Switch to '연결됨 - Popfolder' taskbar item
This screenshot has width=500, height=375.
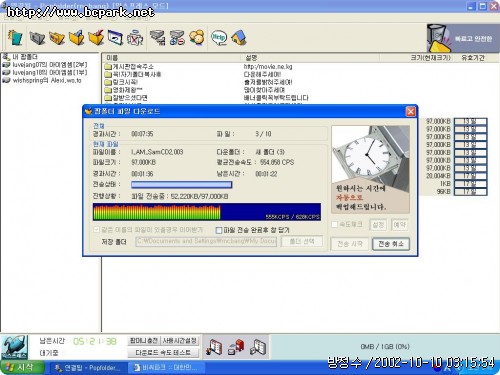pos(88,368)
